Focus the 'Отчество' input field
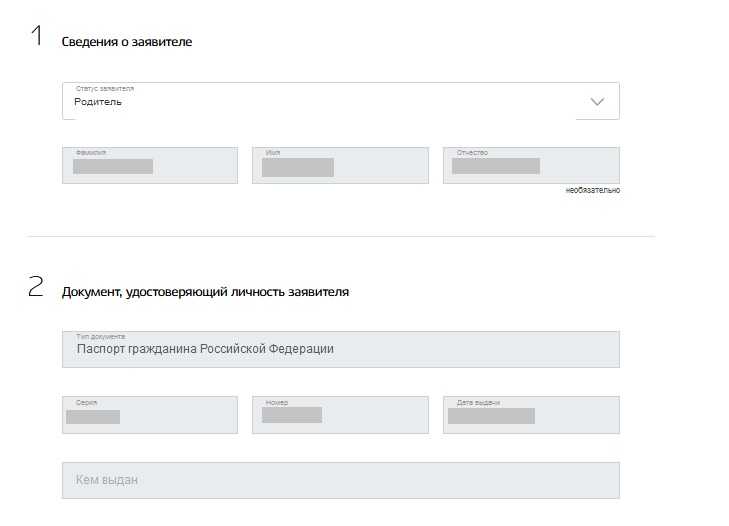Image resolution: width=729 pixels, height=526 pixels. 531,166
